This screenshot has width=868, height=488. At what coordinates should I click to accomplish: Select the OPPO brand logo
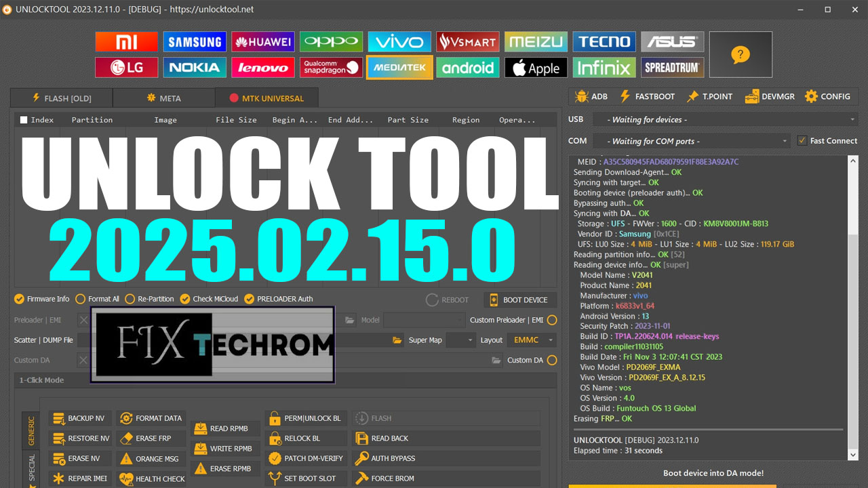332,42
